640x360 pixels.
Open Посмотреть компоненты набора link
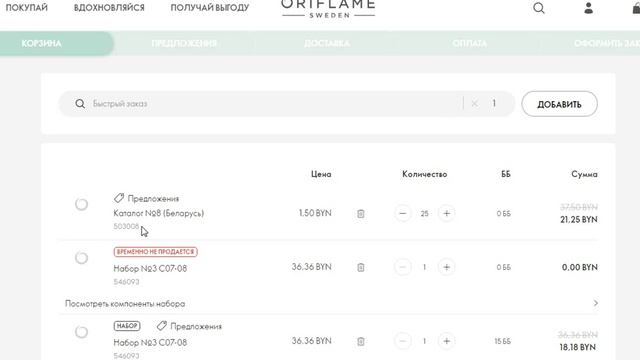[x=125, y=304]
